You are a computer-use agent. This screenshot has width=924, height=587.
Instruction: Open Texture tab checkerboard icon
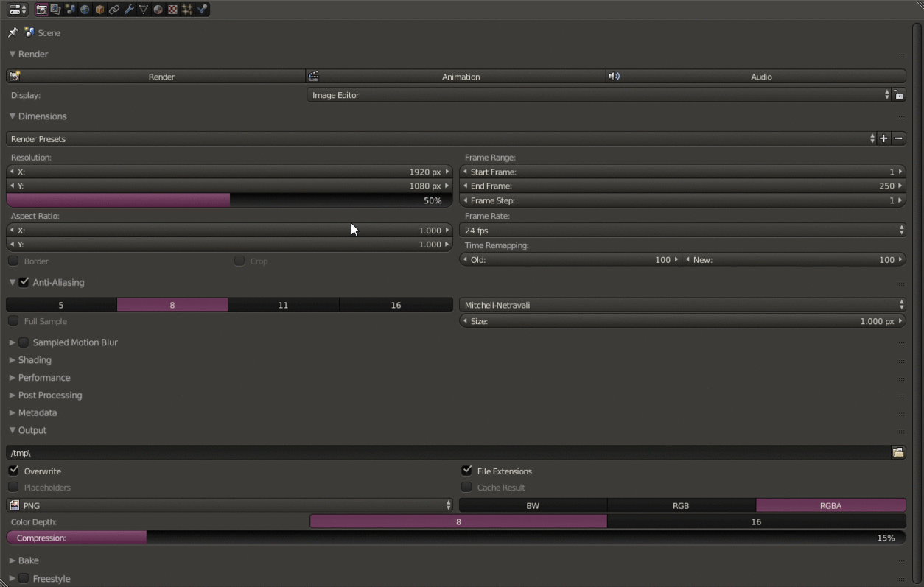pyautogui.click(x=172, y=10)
